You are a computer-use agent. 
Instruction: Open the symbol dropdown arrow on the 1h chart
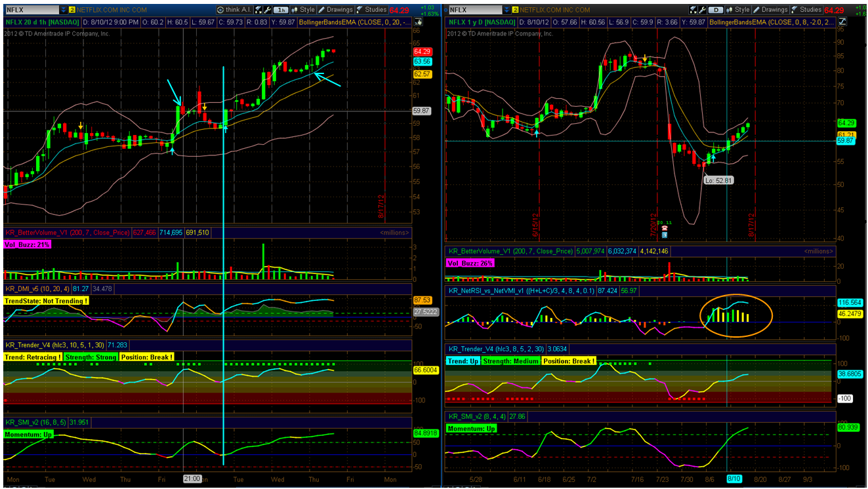coord(63,10)
